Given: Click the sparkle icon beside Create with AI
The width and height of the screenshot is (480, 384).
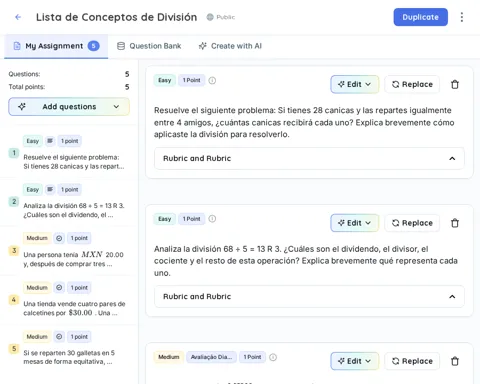Looking at the screenshot, I should [202, 46].
